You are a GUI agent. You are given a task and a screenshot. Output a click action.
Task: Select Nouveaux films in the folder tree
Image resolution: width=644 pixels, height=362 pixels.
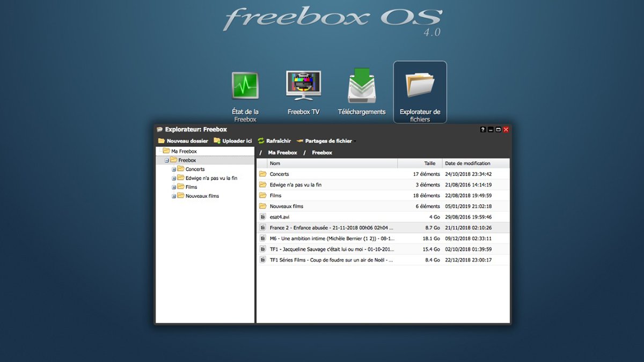[202, 196]
